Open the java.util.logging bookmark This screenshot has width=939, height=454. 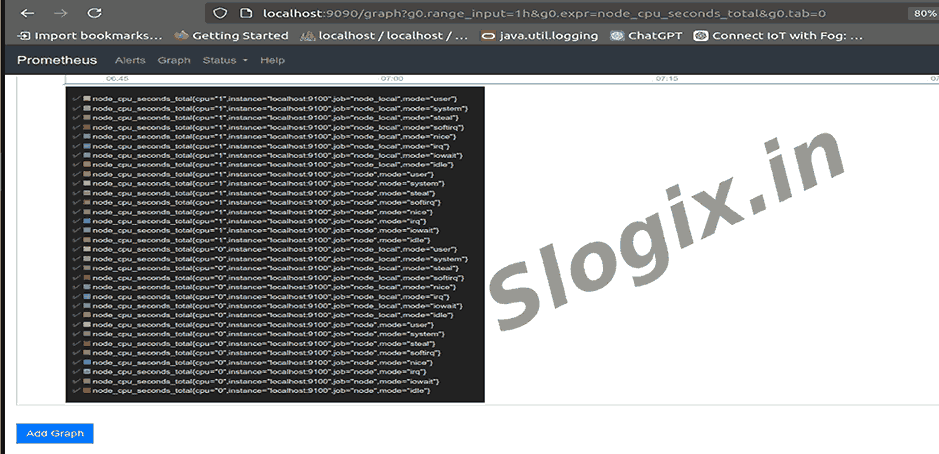tap(539, 35)
